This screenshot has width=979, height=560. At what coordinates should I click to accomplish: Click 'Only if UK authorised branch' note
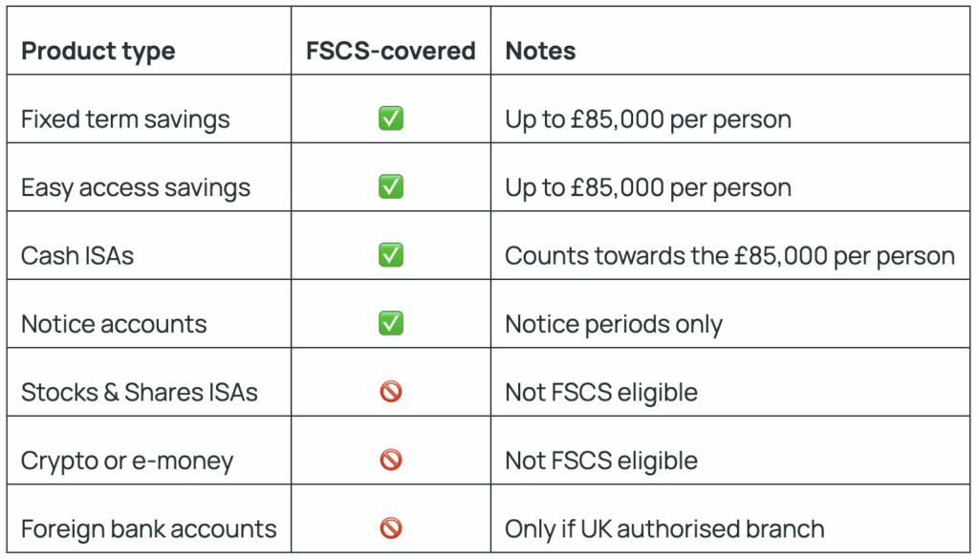tap(664, 528)
